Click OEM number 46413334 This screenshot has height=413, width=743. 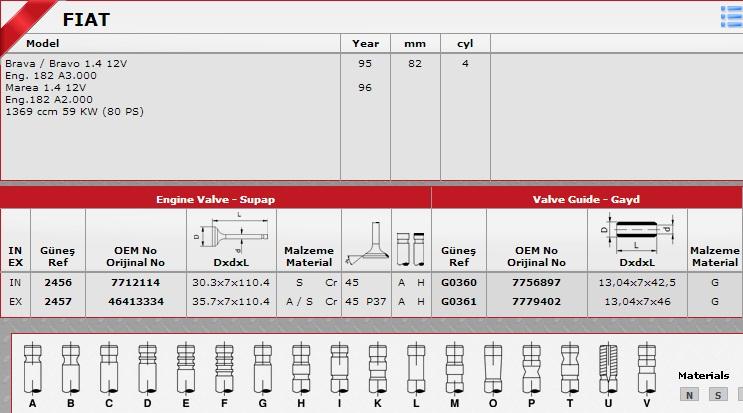[136, 302]
